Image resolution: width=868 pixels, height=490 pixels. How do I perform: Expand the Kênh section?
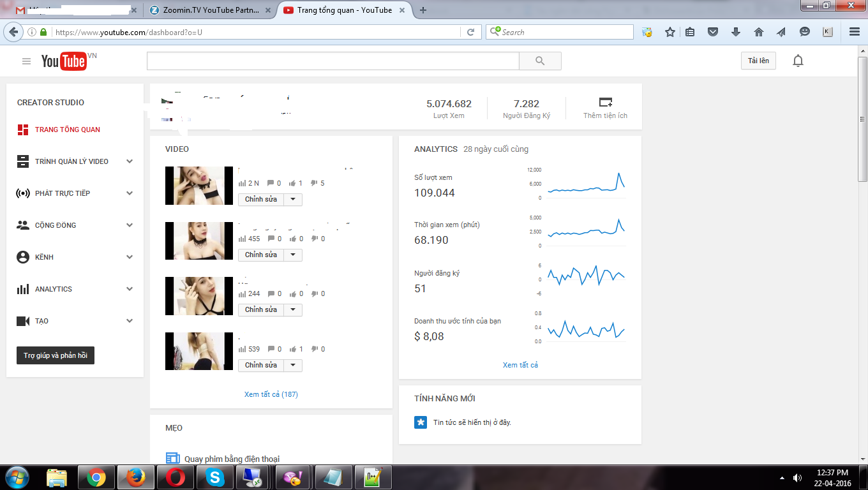(130, 257)
